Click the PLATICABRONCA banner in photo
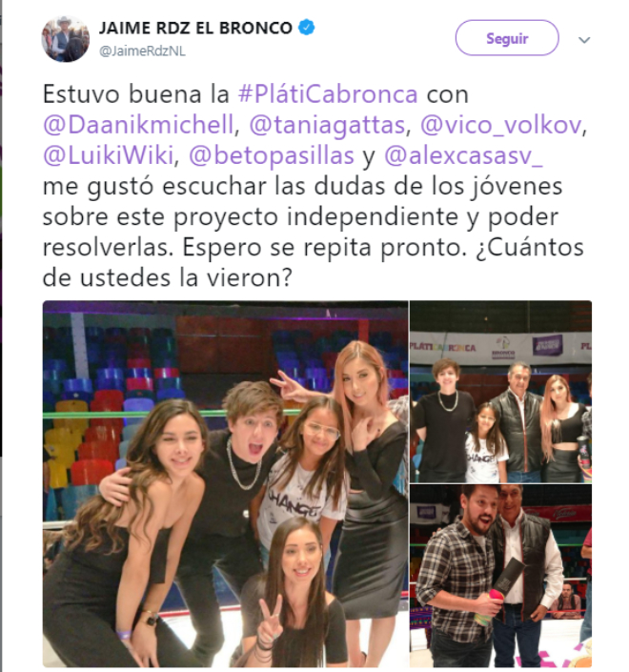 point(443,348)
